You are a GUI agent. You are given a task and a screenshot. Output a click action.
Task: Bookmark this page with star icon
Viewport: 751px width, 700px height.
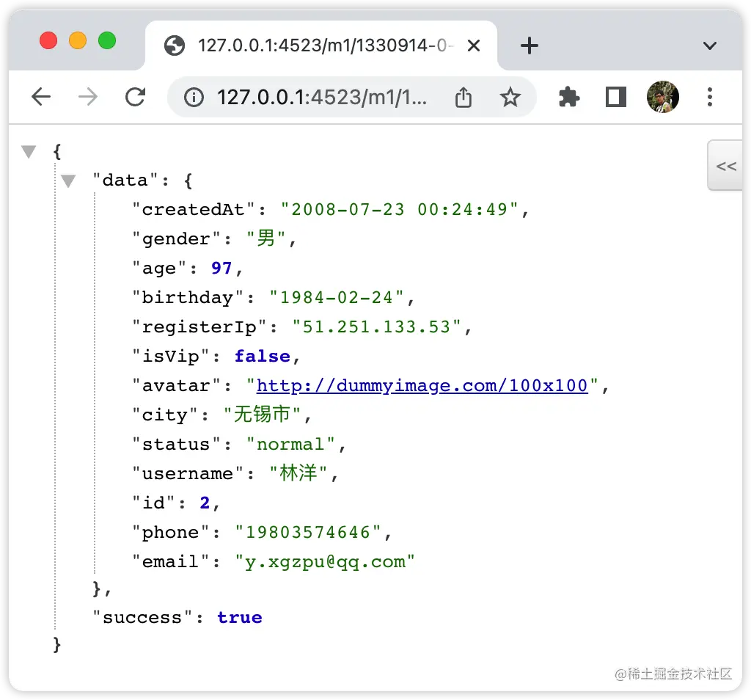[x=510, y=98]
